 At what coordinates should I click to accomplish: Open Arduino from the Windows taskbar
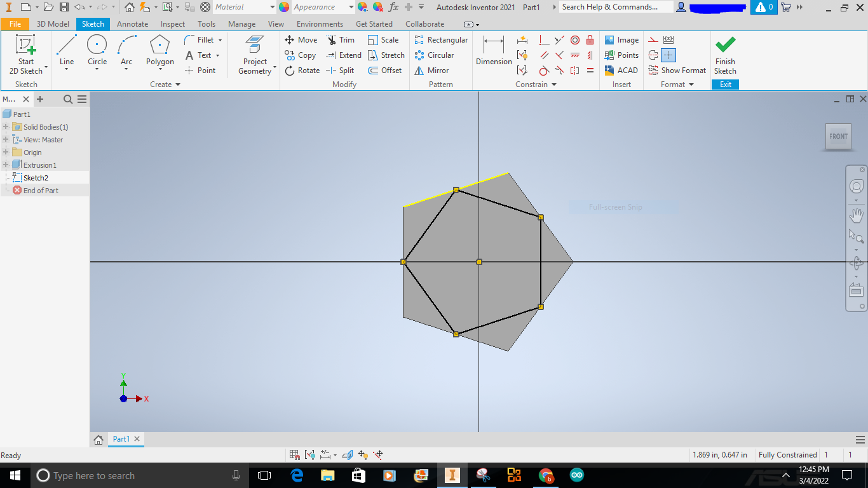click(x=576, y=475)
